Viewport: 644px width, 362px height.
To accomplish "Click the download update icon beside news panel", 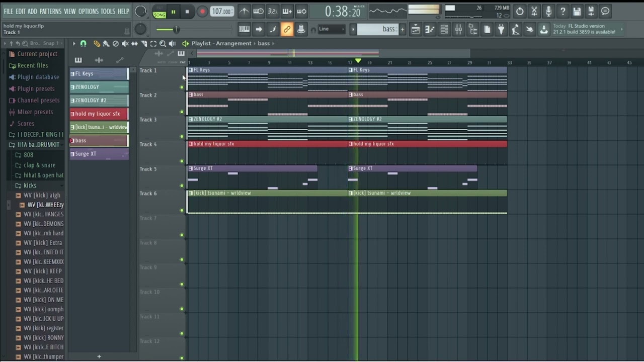I will [544, 30].
